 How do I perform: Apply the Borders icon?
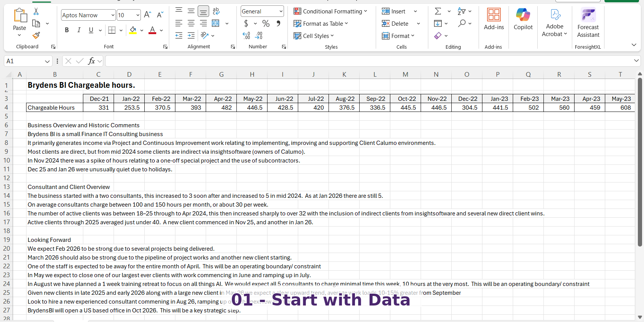click(x=112, y=30)
